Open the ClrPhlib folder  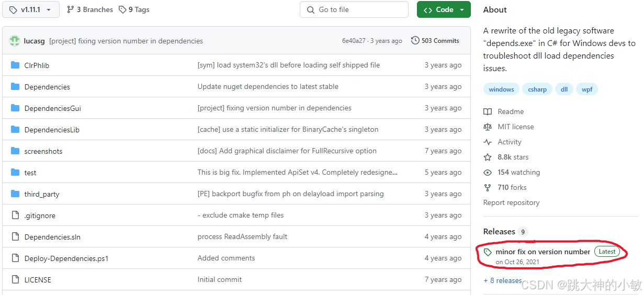click(x=37, y=65)
